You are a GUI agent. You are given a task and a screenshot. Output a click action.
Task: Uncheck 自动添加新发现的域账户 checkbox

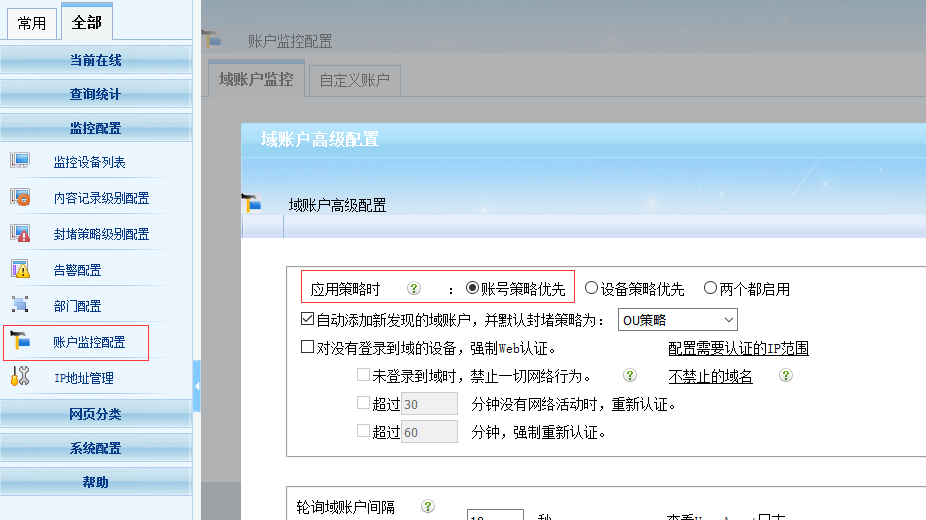pyautogui.click(x=308, y=320)
